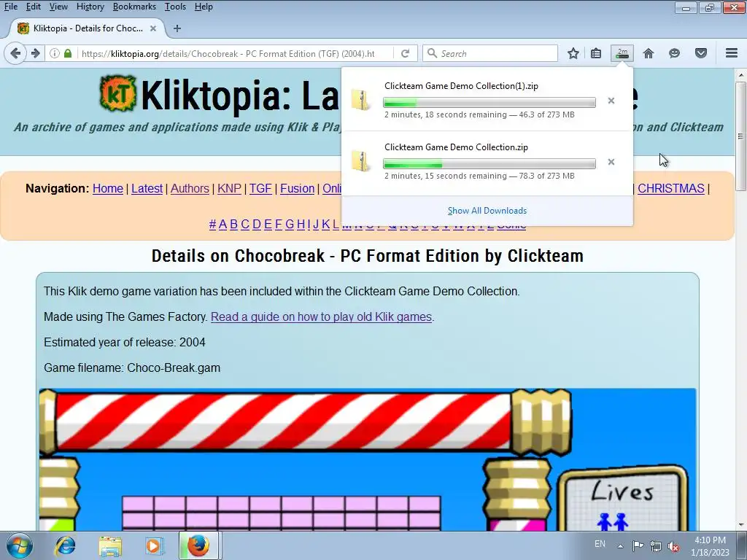Jump to games starting with # link
Image resolution: width=747 pixels, height=560 pixels.
[x=212, y=225]
